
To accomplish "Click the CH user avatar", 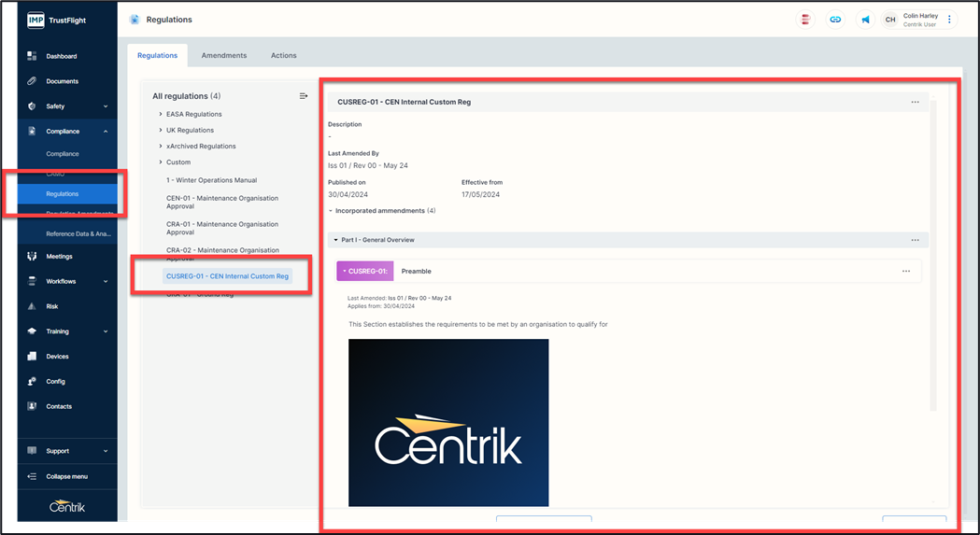I will [890, 20].
